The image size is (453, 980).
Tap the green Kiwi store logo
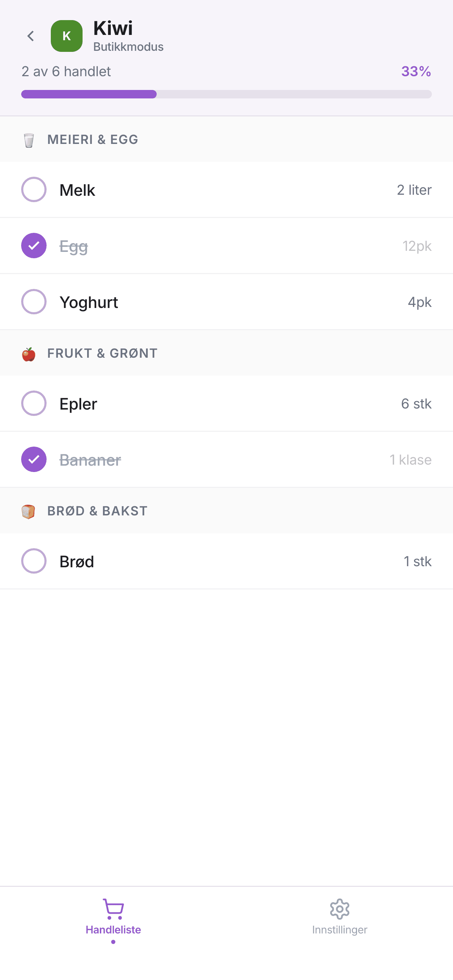pos(67,36)
